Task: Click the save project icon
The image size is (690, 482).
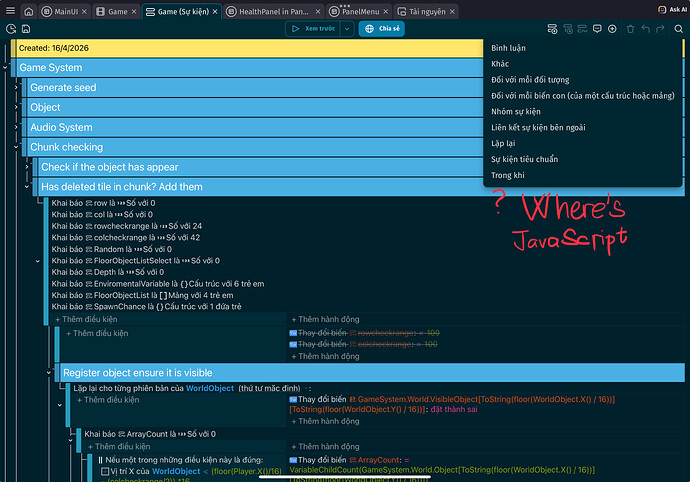Action: point(26,29)
